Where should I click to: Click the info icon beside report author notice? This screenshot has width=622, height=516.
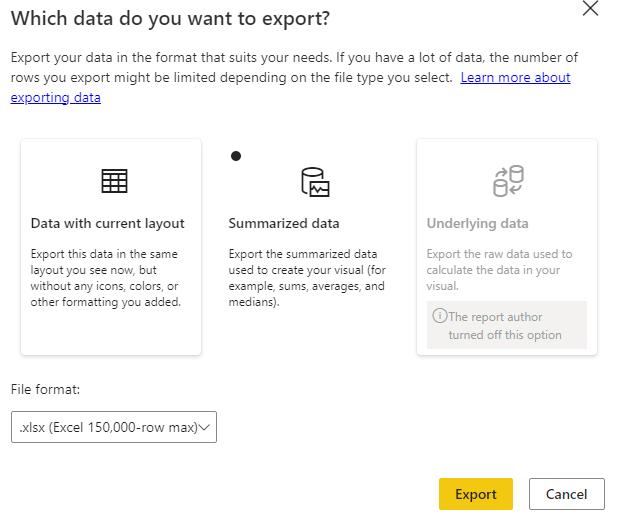point(440,316)
